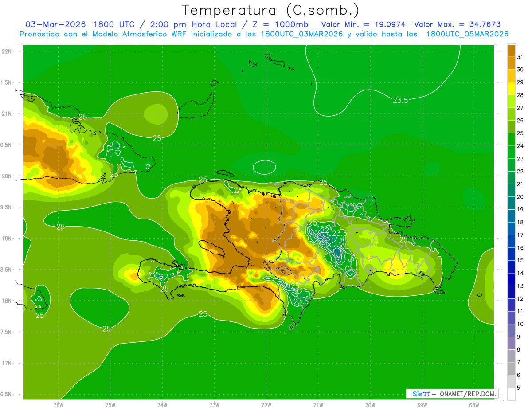Click the legend label '12'

[x=520, y=298]
